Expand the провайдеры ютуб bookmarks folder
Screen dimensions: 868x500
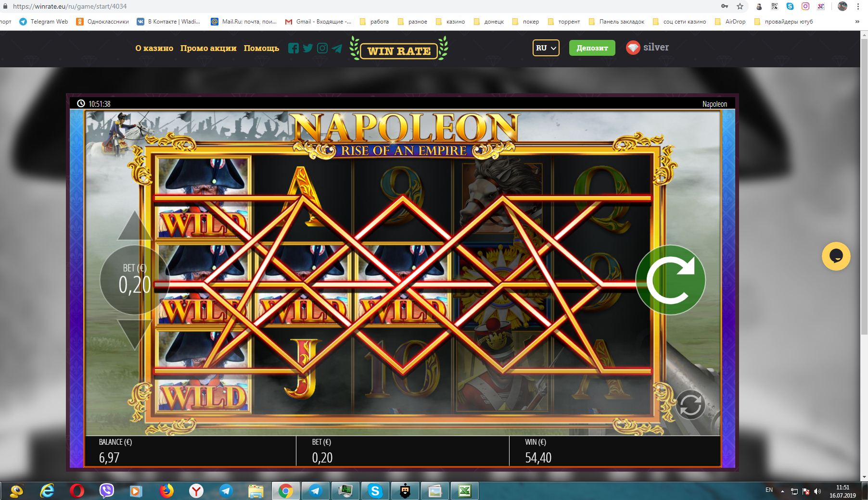pyautogui.click(x=783, y=22)
